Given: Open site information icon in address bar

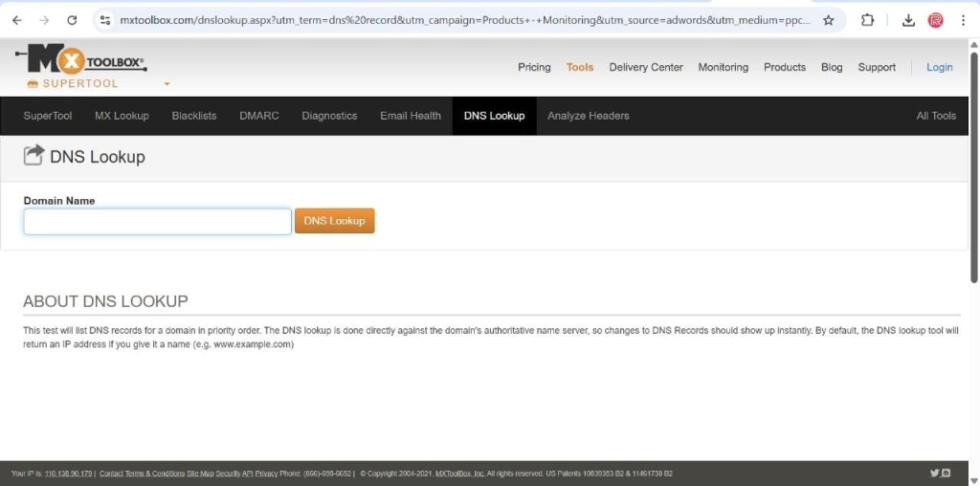Looking at the screenshot, I should pos(105,20).
